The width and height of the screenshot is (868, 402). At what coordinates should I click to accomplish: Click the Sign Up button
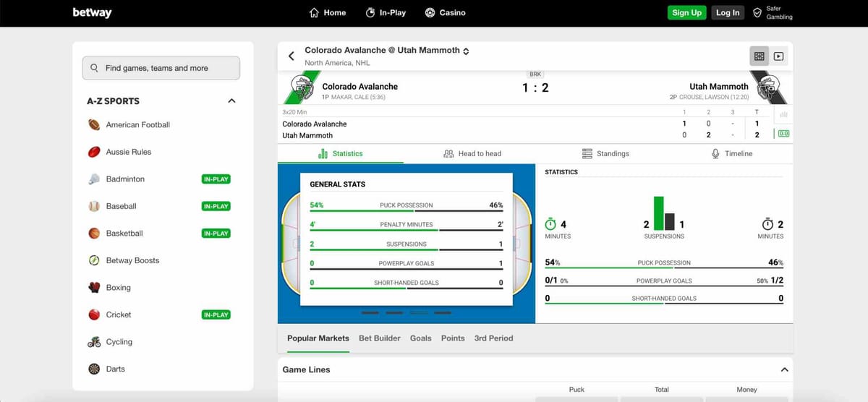(686, 12)
